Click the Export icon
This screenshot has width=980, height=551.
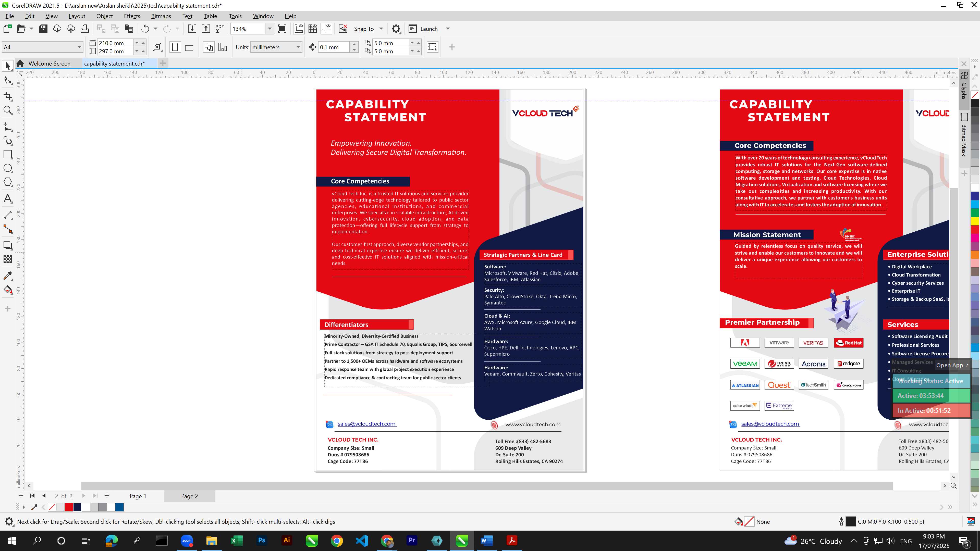point(206,29)
